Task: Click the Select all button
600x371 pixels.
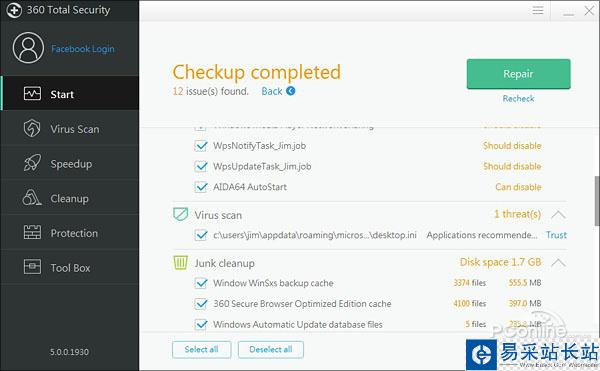Action: [x=202, y=350]
